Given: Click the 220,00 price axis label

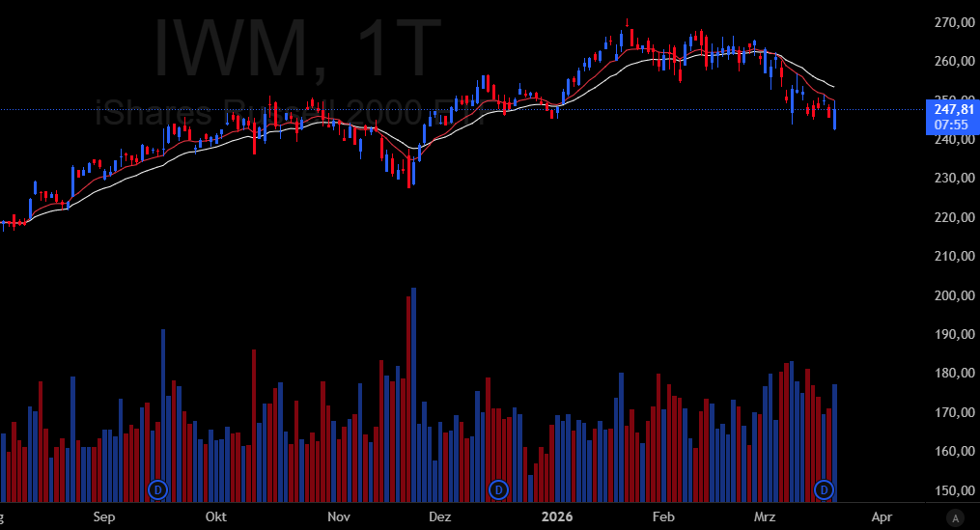Looking at the screenshot, I should coord(954,217).
